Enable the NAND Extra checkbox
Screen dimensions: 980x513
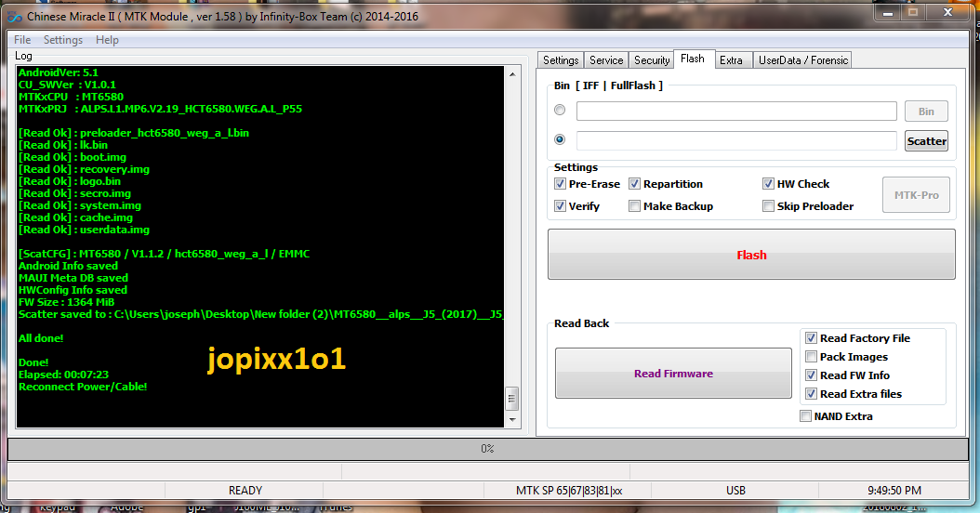point(805,416)
